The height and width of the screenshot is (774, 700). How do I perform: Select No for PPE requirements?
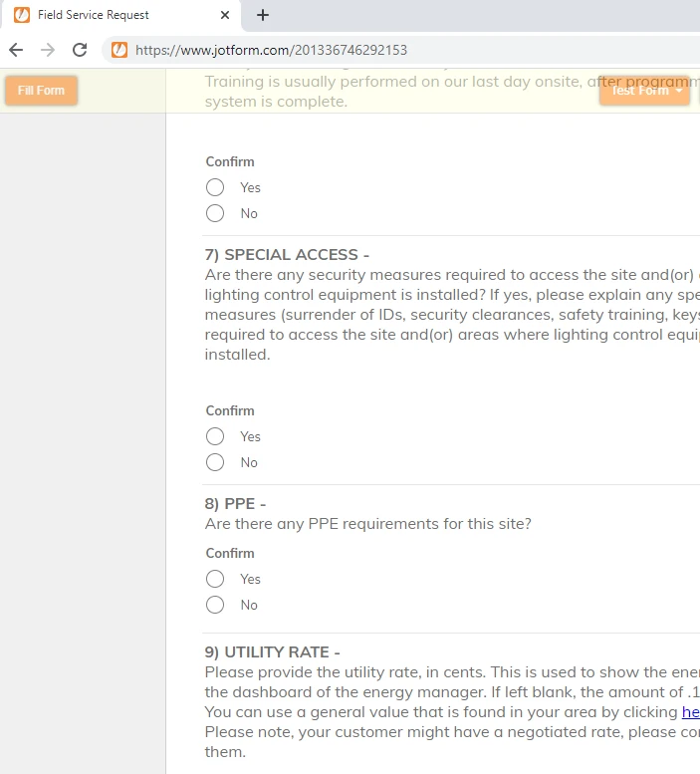pos(215,605)
